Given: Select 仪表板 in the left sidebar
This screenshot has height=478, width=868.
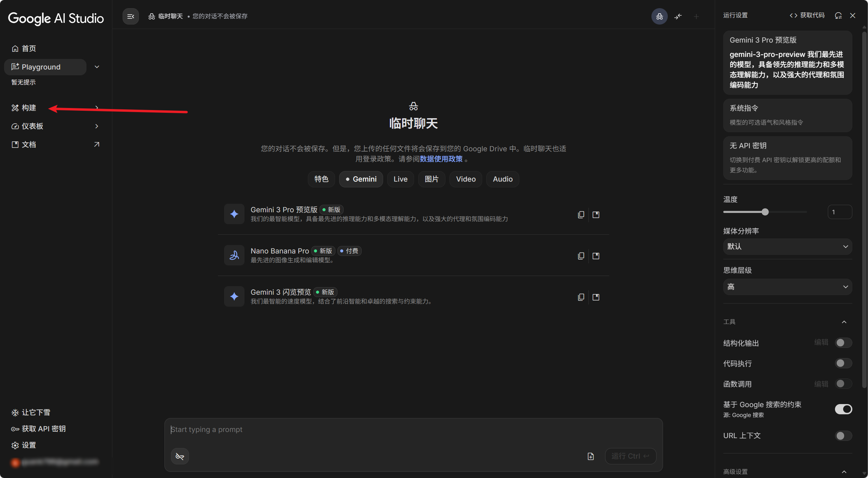Looking at the screenshot, I should point(32,126).
